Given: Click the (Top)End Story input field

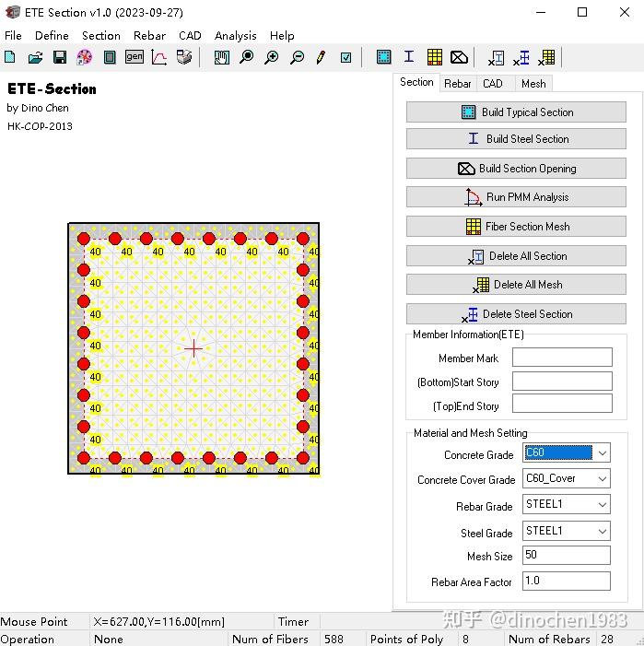Looking at the screenshot, I should pos(562,404).
